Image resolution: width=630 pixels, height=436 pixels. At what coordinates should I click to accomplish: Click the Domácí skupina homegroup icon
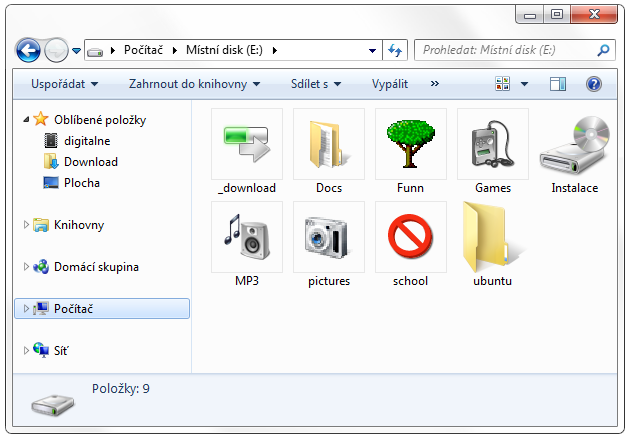coord(41,266)
